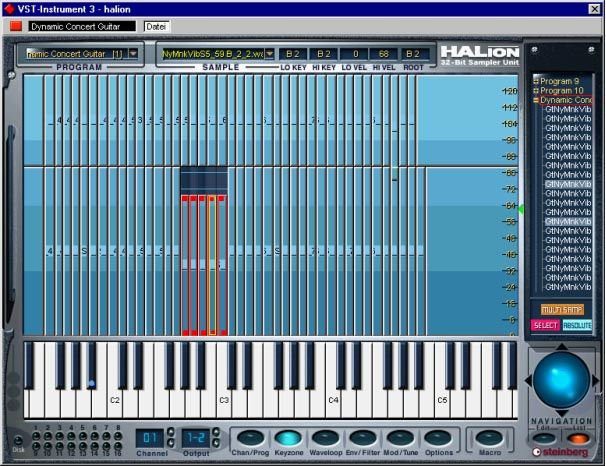Select the Dynamic Conc program entry
The image size is (606, 466).
[565, 100]
